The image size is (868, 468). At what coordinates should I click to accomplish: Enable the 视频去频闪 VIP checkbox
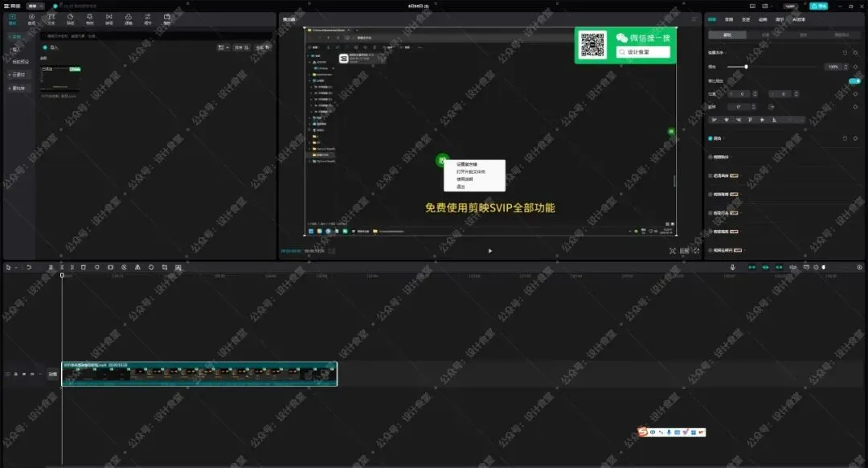pos(710,250)
